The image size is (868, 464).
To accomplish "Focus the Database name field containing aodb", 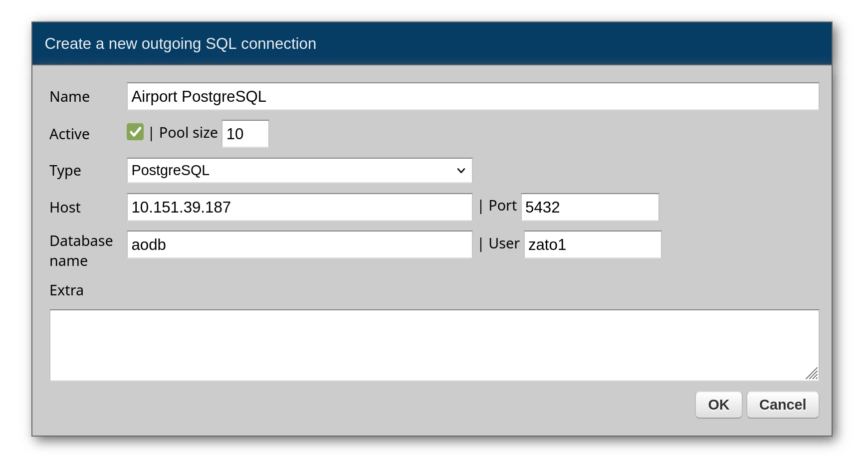I will pos(299,244).
